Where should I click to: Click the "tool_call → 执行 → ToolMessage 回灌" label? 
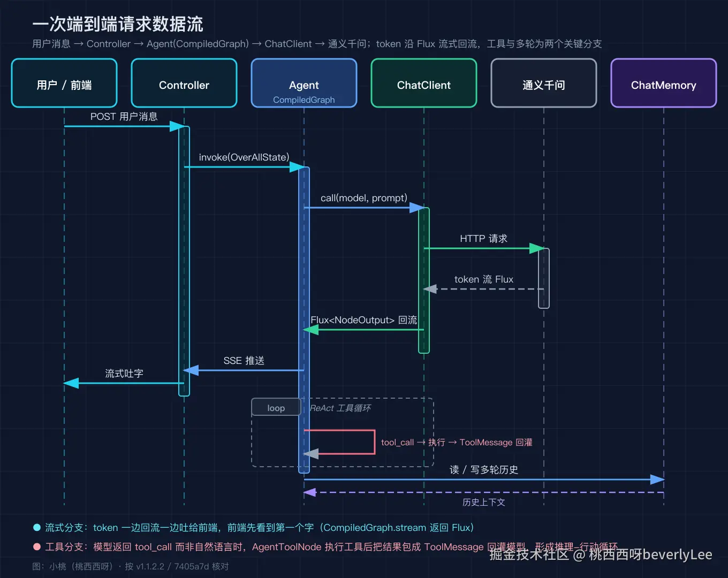[457, 443]
